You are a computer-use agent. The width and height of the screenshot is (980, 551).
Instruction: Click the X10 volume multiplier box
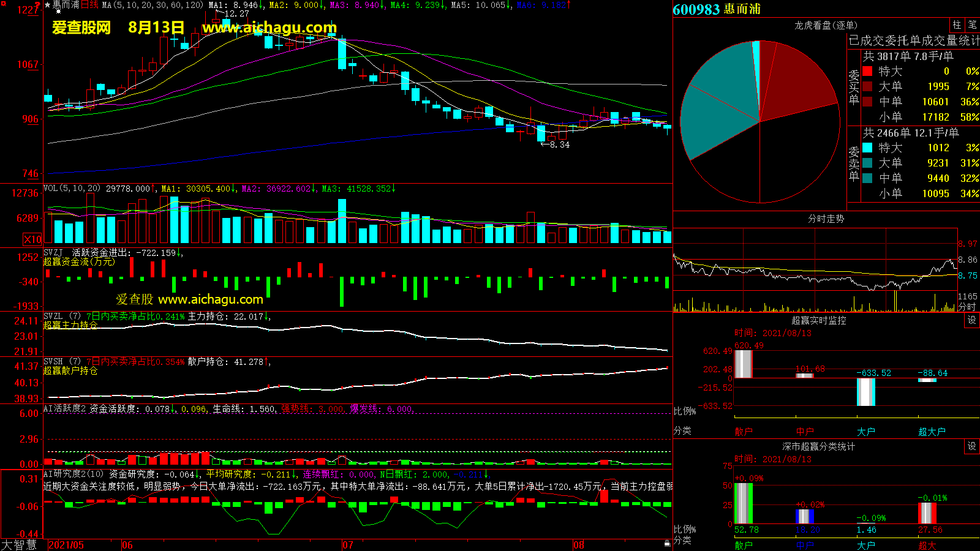[32, 239]
